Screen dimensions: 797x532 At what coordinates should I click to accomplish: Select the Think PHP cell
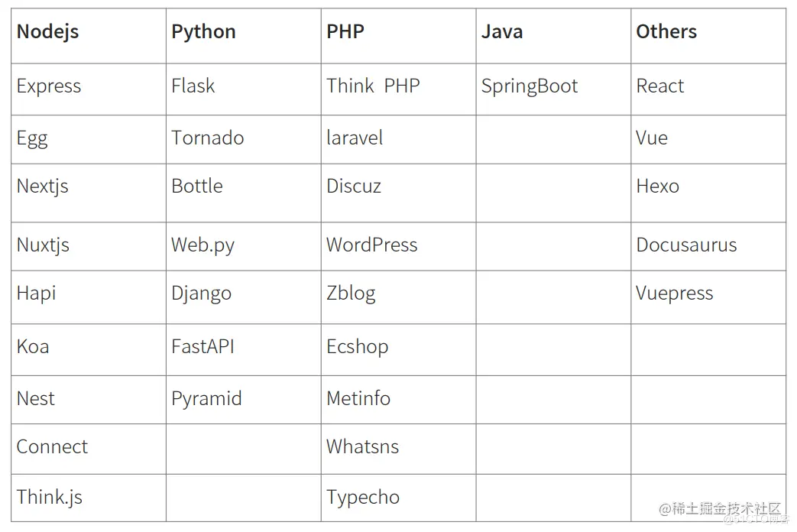[x=373, y=86]
